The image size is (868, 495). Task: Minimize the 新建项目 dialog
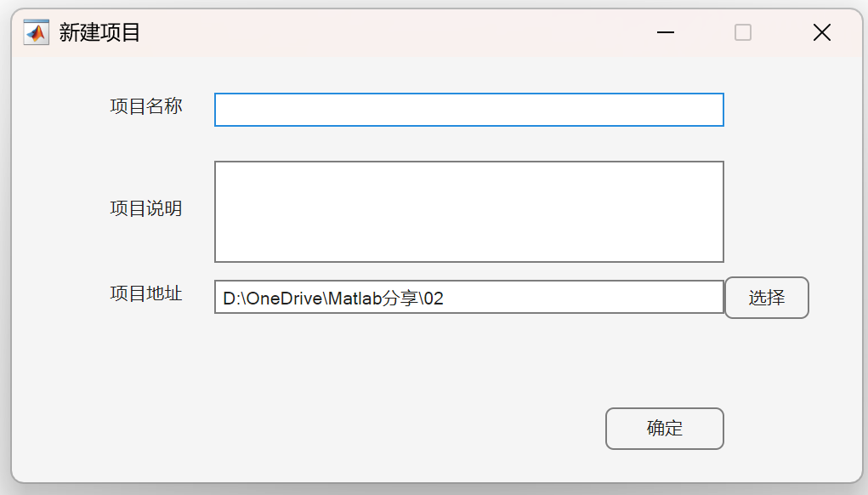click(x=666, y=32)
